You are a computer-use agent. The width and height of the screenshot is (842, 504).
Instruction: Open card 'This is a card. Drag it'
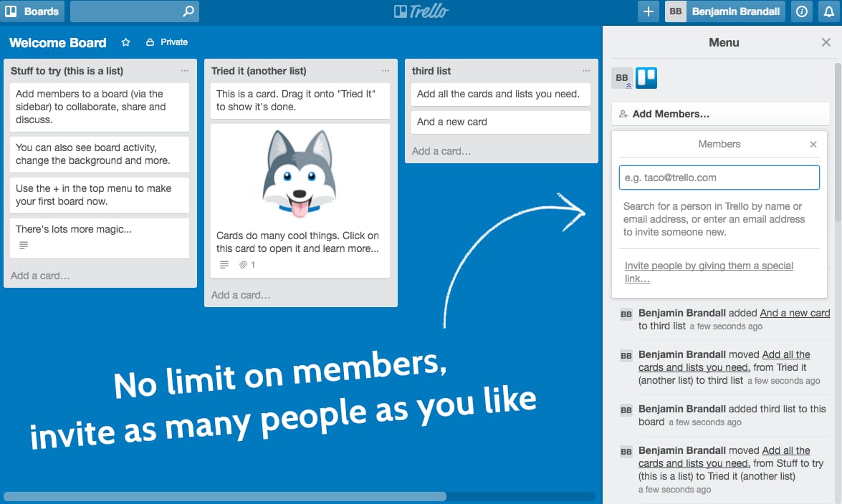pos(300,100)
